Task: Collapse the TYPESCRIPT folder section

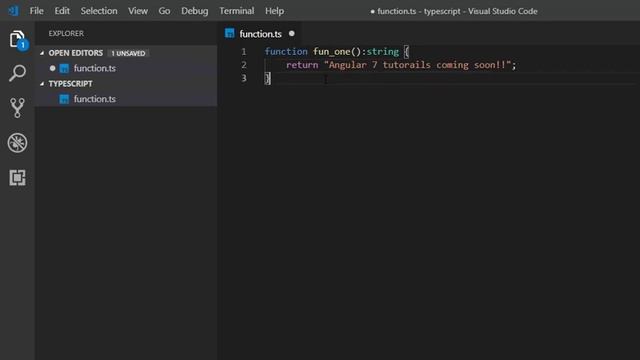Action: click(x=42, y=84)
